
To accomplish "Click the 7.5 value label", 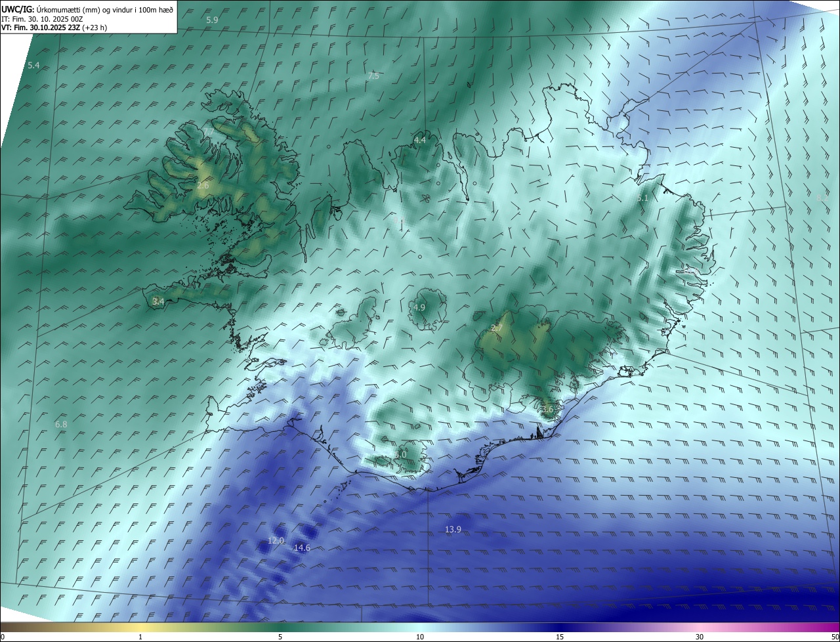I will 373,76.
